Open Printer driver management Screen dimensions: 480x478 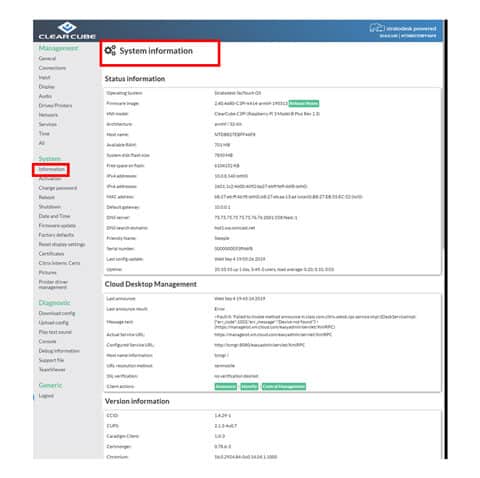tap(53, 284)
